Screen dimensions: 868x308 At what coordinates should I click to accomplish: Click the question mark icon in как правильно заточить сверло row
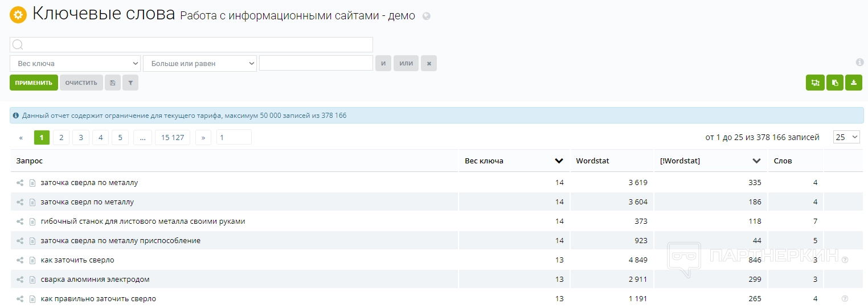point(845,298)
